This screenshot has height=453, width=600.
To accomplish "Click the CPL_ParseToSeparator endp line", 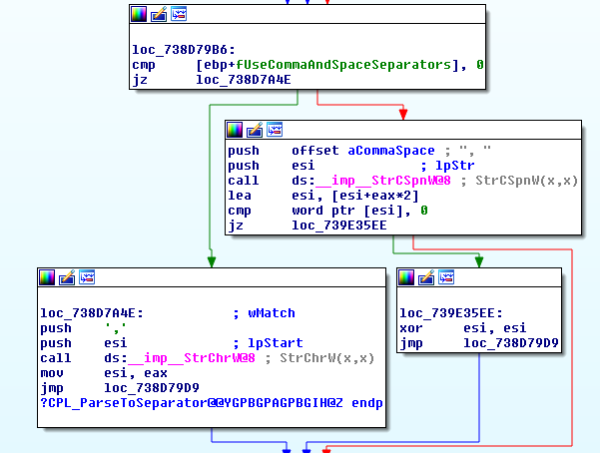I will pos(211,402).
